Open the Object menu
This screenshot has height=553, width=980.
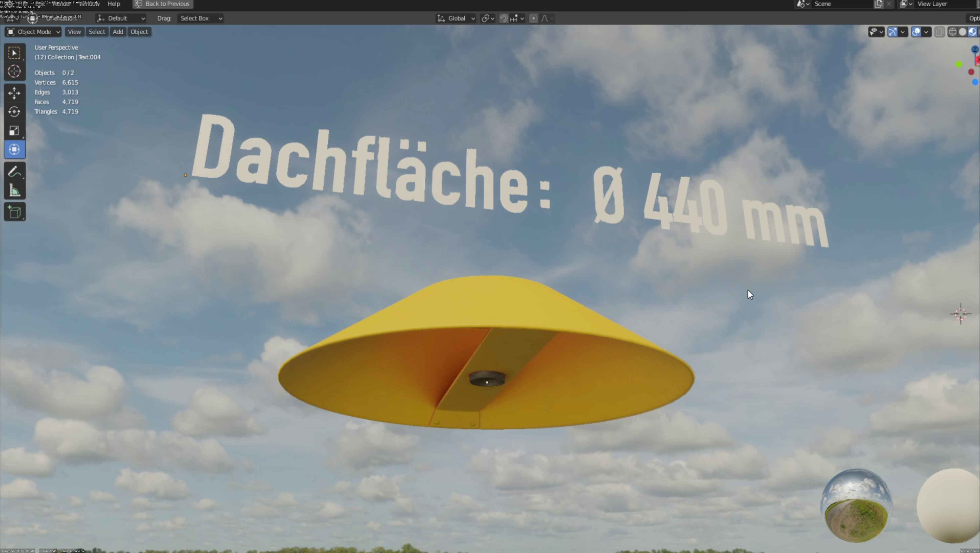click(x=139, y=32)
